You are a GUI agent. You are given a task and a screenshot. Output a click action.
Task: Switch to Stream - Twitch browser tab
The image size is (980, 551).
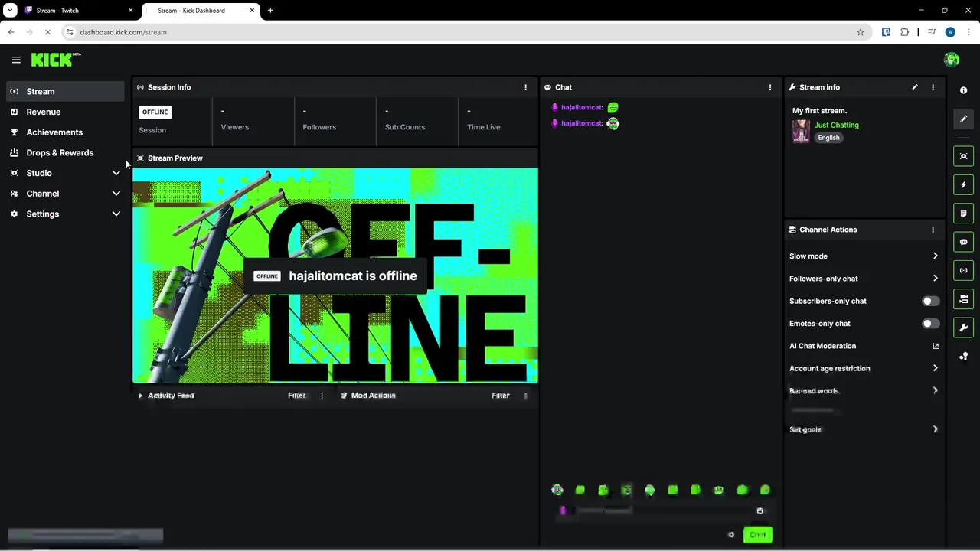[x=79, y=11]
